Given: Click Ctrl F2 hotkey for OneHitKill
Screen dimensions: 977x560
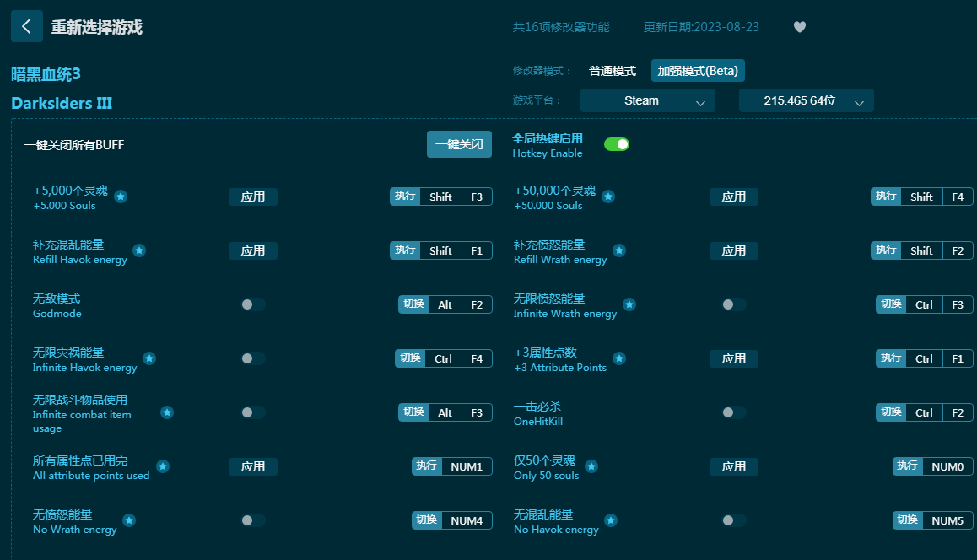Looking at the screenshot, I should [924, 412].
